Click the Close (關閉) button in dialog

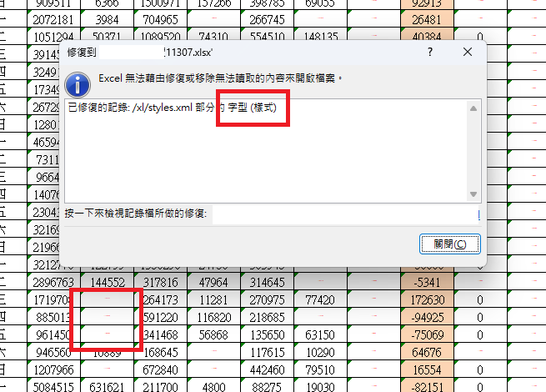coord(450,244)
